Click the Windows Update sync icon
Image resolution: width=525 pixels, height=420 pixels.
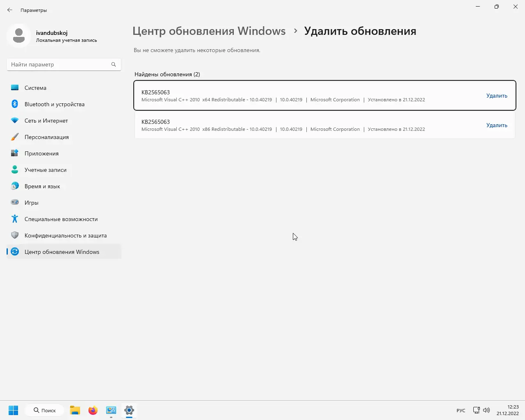click(x=15, y=252)
